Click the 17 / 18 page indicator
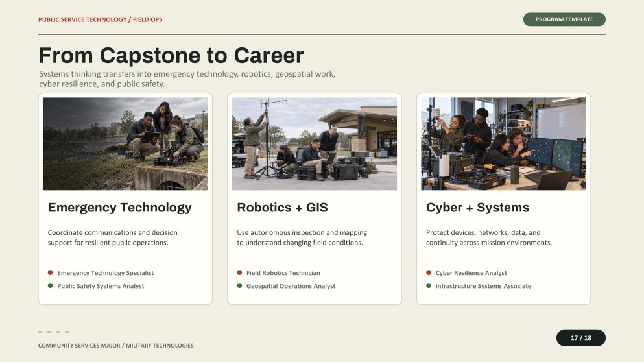The width and height of the screenshot is (644, 362). coord(580,338)
